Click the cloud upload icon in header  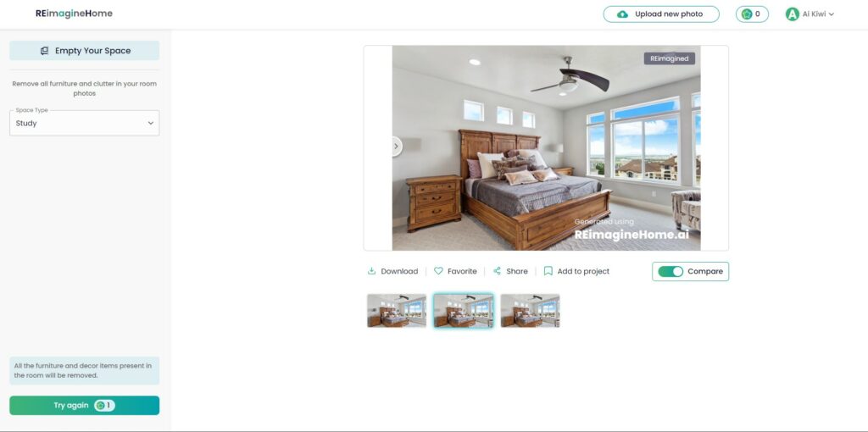[623, 14]
